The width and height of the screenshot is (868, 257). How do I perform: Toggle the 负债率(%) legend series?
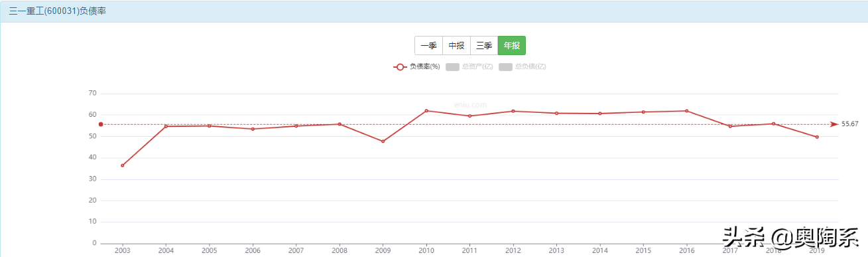[x=417, y=66]
